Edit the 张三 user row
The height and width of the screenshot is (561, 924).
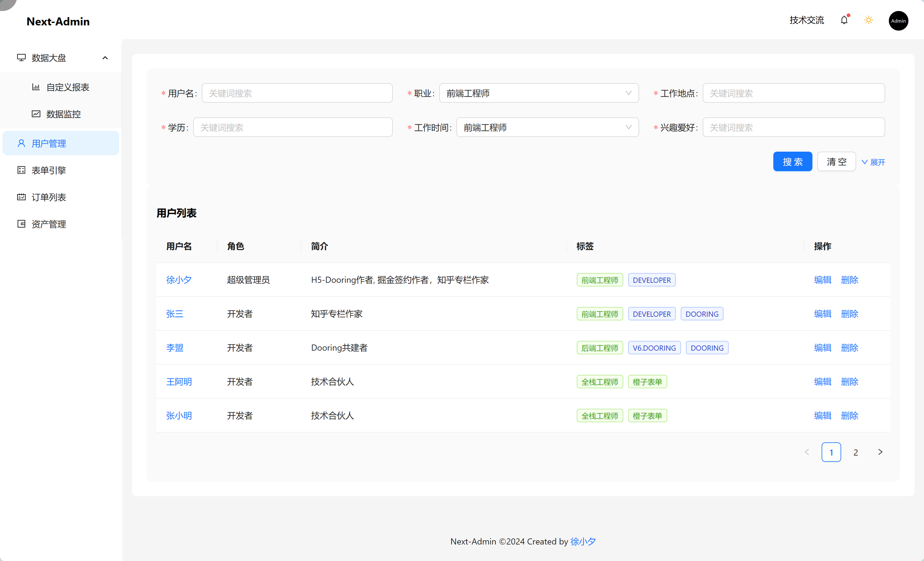click(823, 314)
